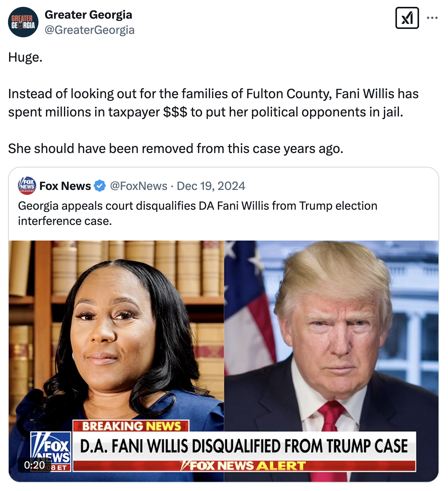Open the Grok xAI icon button
The height and width of the screenshot is (491, 448).
[407, 18]
